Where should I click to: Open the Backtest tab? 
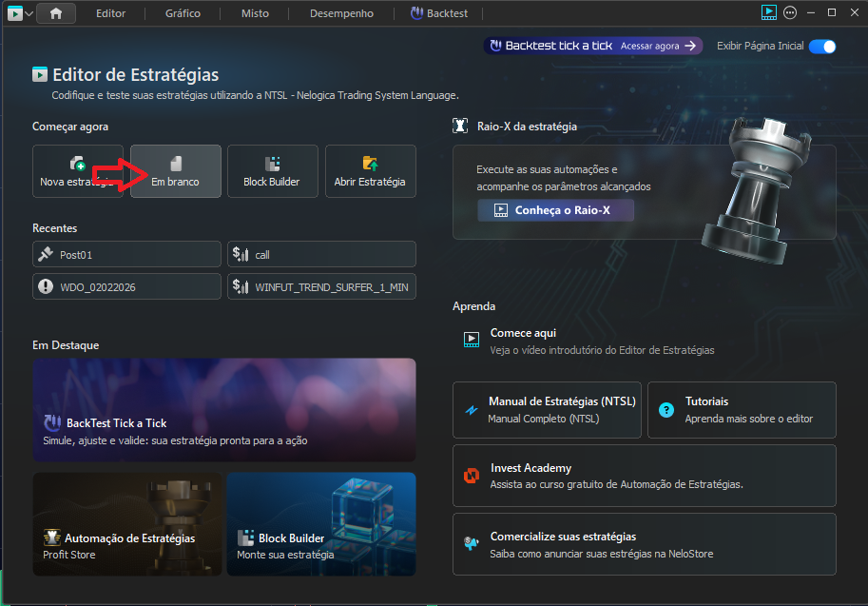tap(446, 13)
